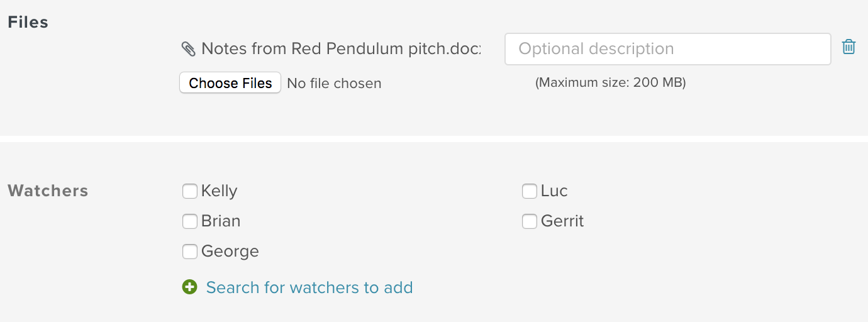Click the Luc name label
Image resolution: width=868 pixels, height=322 pixels.
coord(554,191)
